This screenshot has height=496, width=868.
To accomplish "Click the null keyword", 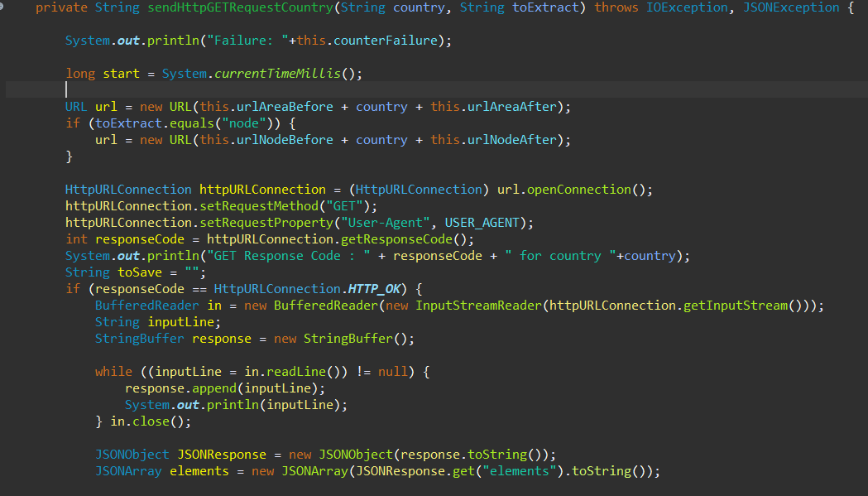I will tap(393, 372).
